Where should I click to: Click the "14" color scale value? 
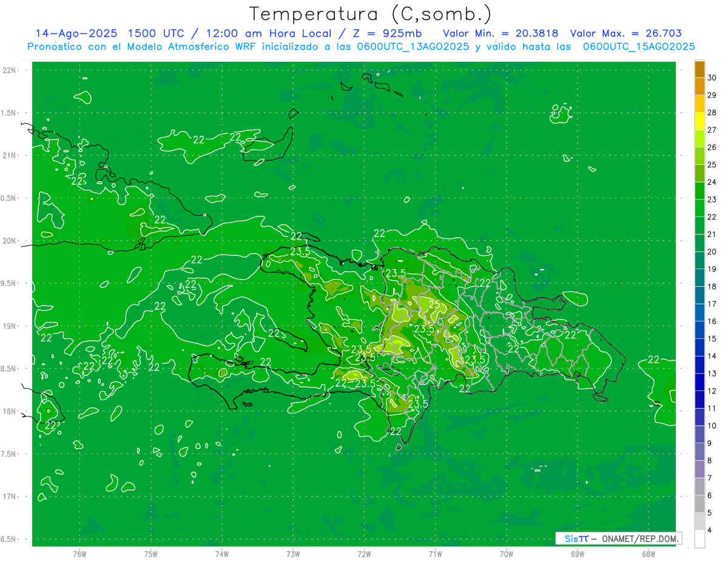(x=712, y=356)
